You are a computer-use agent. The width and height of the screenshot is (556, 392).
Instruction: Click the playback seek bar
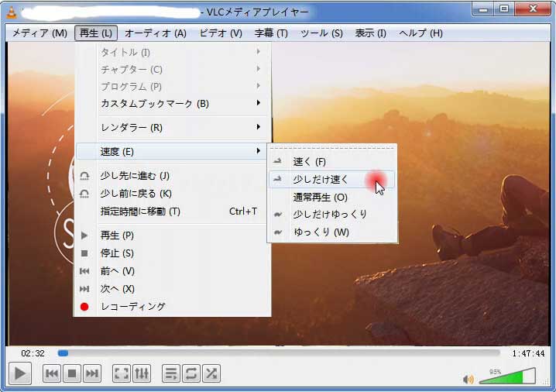(x=279, y=353)
